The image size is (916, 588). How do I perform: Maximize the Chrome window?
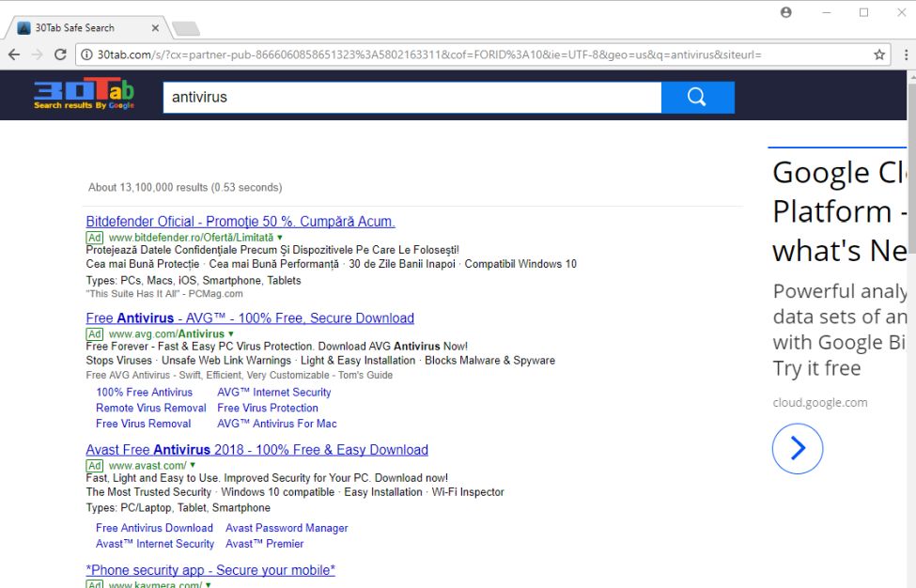(x=863, y=12)
